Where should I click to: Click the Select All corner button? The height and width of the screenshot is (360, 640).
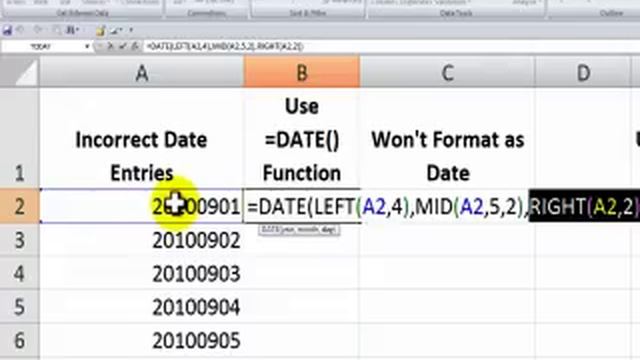coord(20,73)
